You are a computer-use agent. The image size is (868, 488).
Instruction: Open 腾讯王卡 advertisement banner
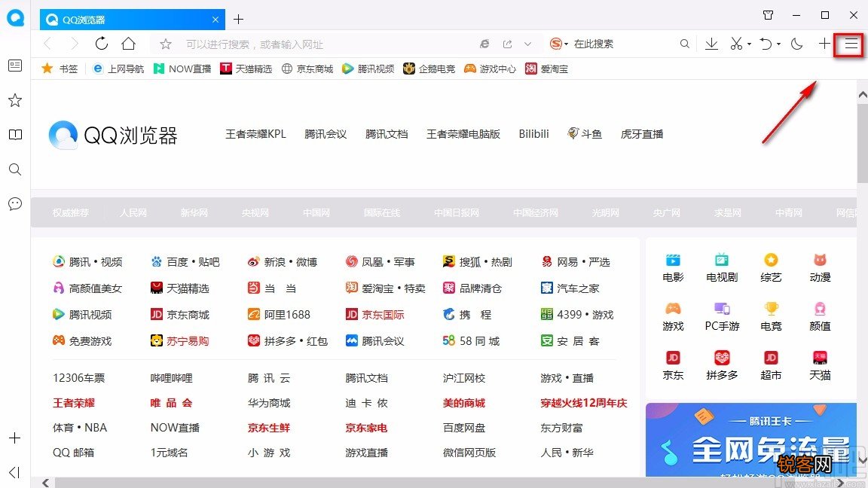coord(750,440)
